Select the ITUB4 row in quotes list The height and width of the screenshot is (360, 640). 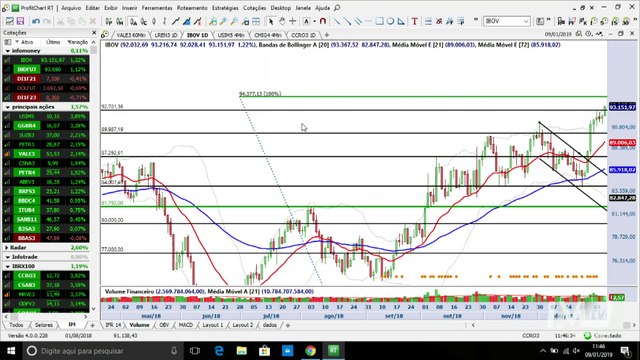point(46,210)
